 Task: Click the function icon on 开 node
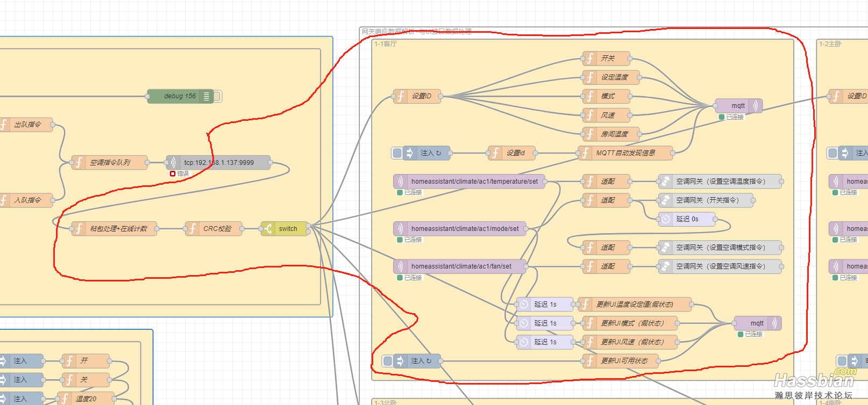pyautogui.click(x=69, y=361)
